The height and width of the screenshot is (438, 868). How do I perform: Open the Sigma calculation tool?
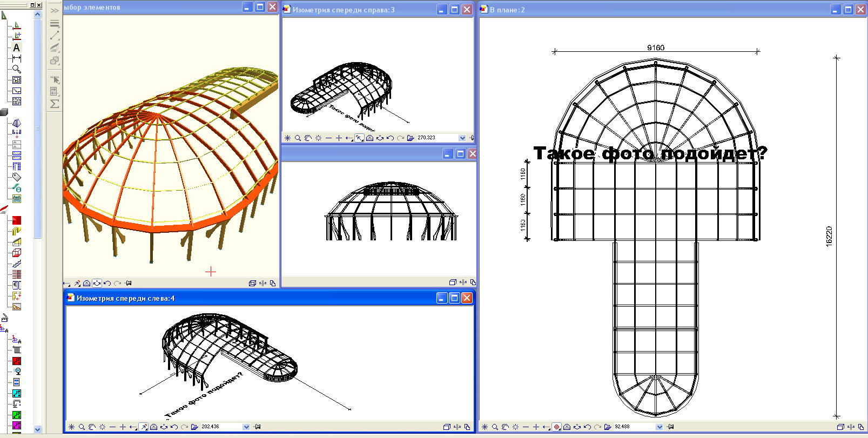tap(55, 104)
